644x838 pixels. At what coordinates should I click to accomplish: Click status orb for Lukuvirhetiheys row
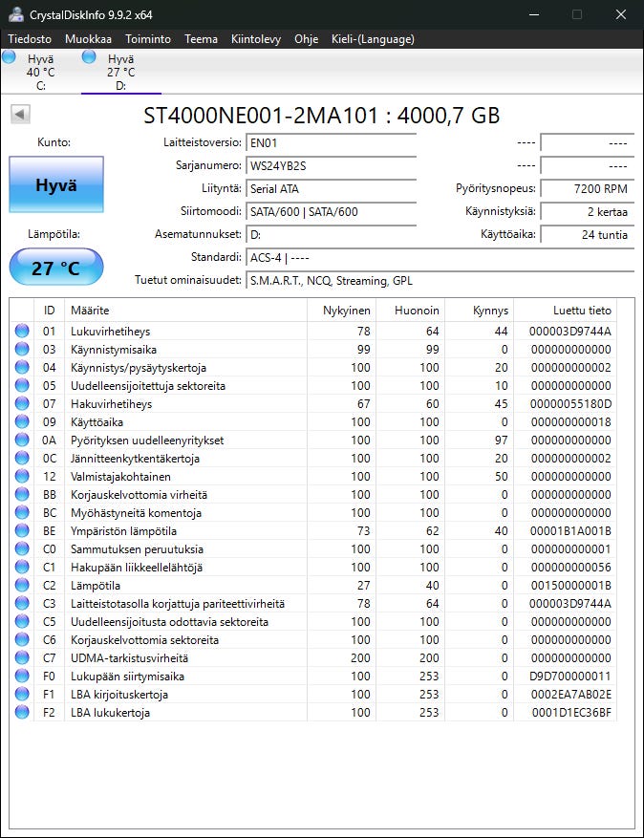tap(22, 331)
